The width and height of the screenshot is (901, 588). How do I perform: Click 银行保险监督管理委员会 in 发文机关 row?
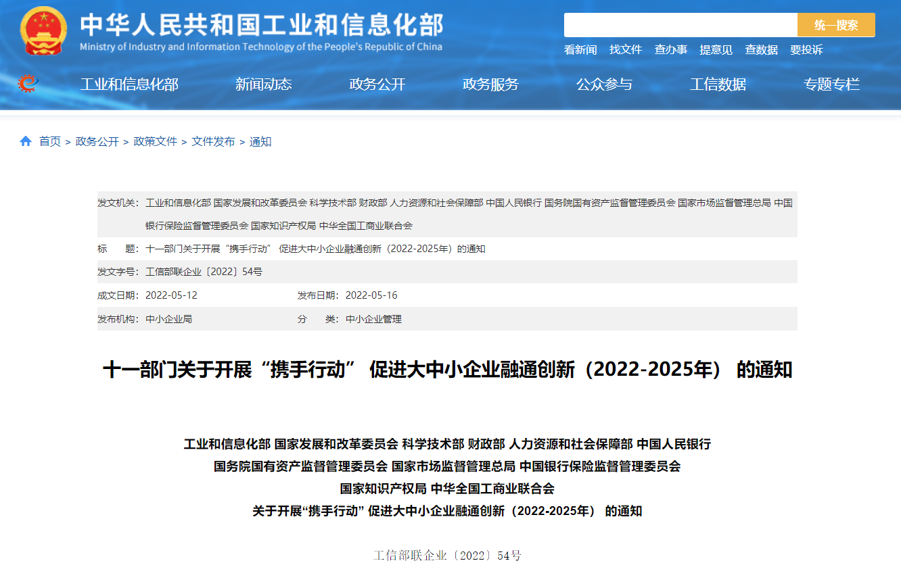(197, 226)
